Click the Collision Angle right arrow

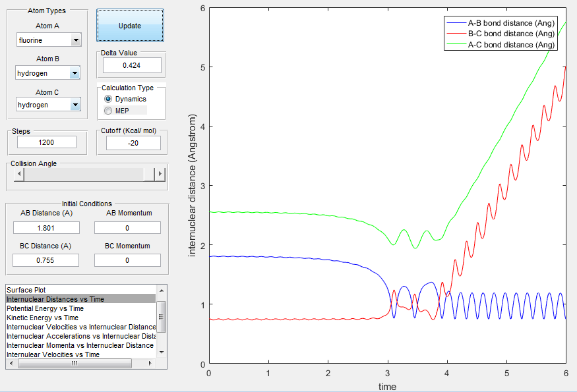[160, 174]
